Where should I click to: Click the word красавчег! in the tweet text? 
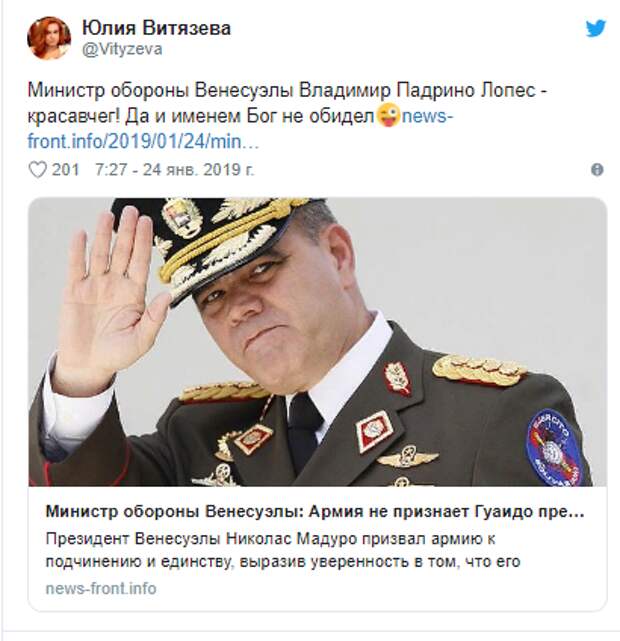pyautogui.click(x=74, y=117)
